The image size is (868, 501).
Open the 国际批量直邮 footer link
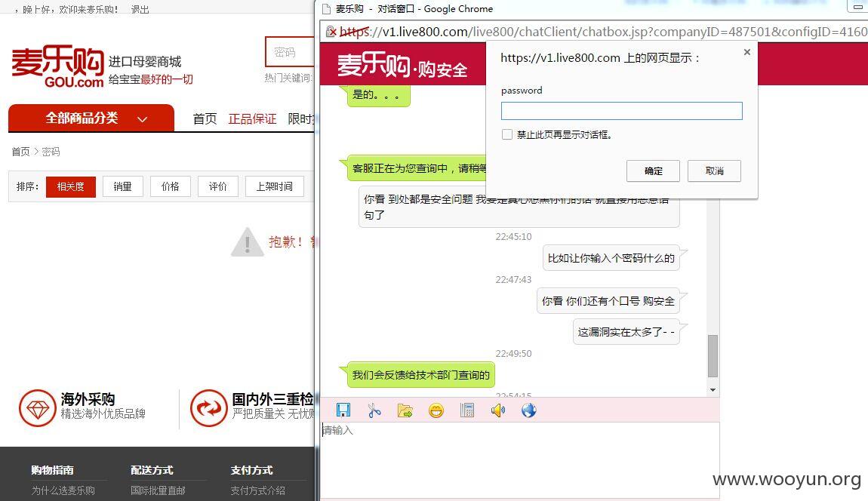click(x=158, y=490)
